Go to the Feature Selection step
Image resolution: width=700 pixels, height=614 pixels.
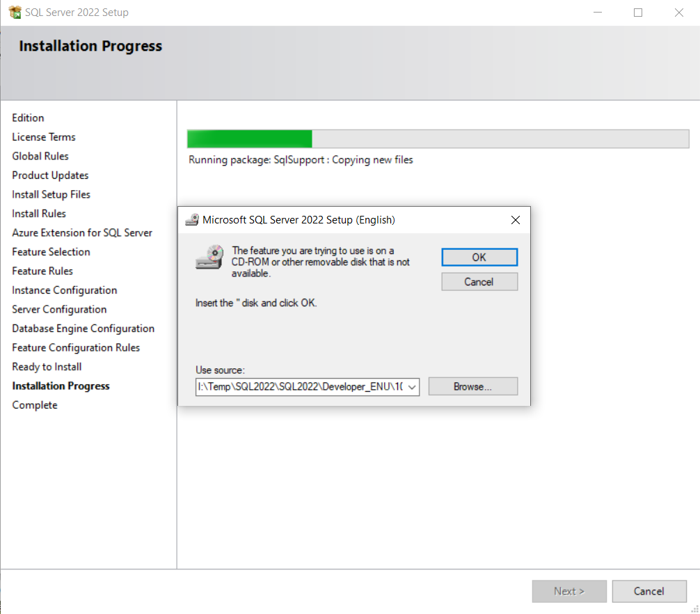click(51, 252)
